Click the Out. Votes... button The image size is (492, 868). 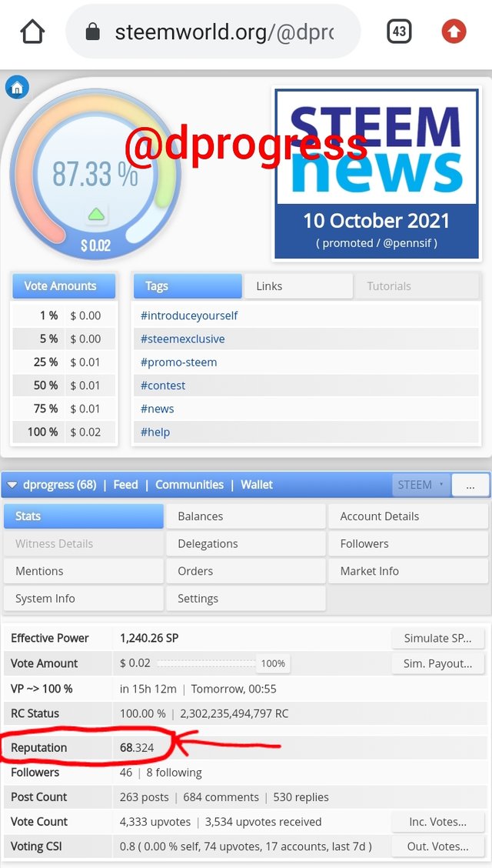coord(438,847)
